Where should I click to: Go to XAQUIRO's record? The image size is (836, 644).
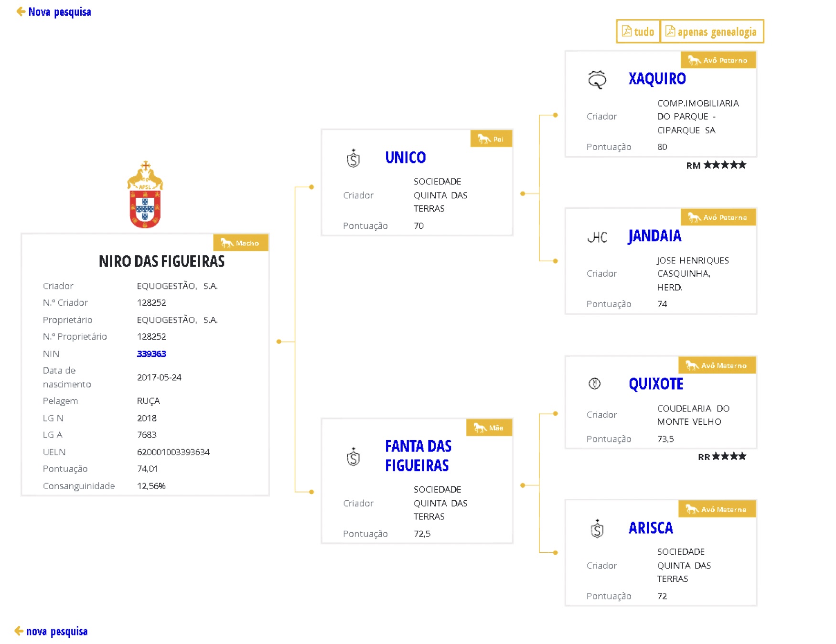(657, 79)
